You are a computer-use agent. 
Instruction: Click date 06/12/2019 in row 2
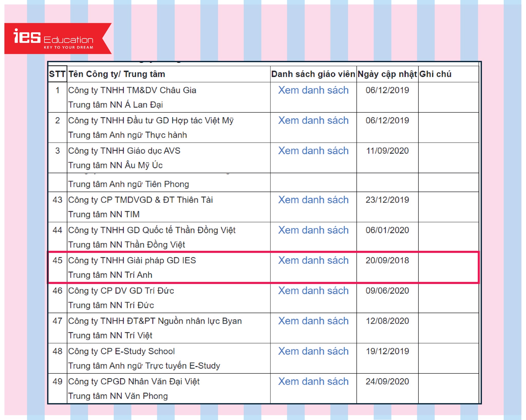(x=387, y=121)
